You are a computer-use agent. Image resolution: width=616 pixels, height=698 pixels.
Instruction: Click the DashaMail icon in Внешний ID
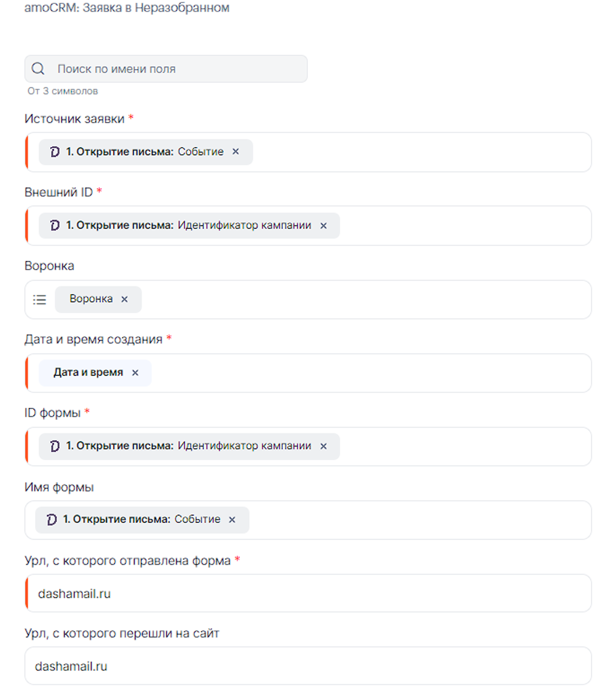(55, 226)
